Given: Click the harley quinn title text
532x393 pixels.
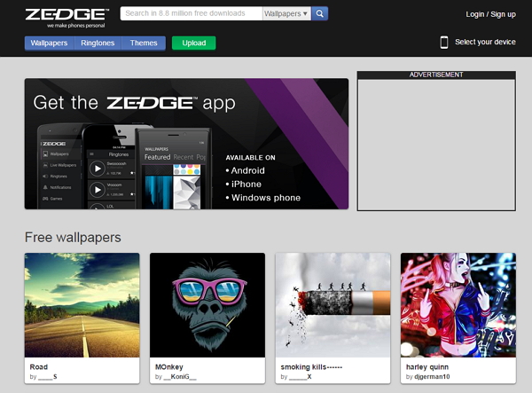Looking at the screenshot, I should point(429,366).
